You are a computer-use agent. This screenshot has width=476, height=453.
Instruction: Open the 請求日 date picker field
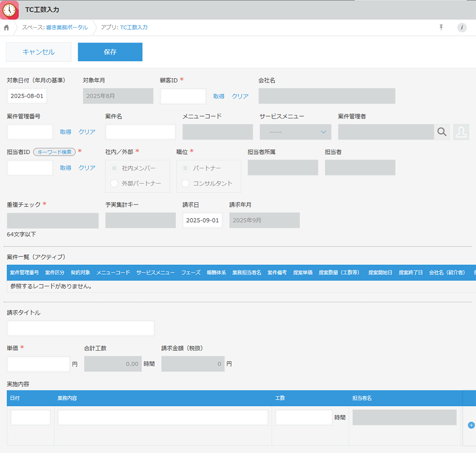pos(202,220)
